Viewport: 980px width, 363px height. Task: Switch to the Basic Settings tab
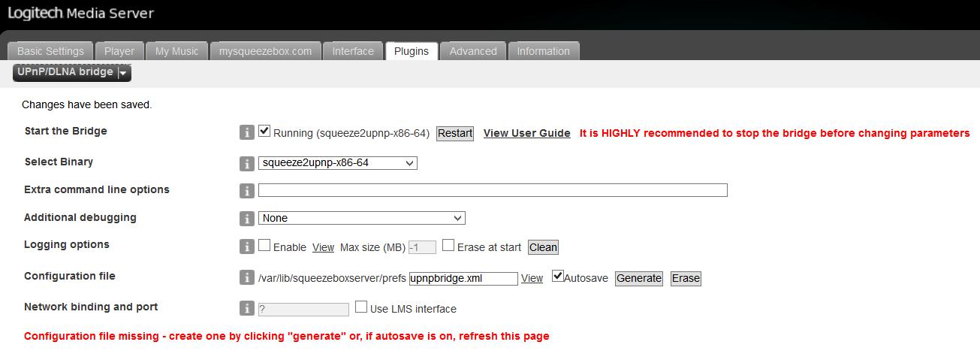[50, 51]
